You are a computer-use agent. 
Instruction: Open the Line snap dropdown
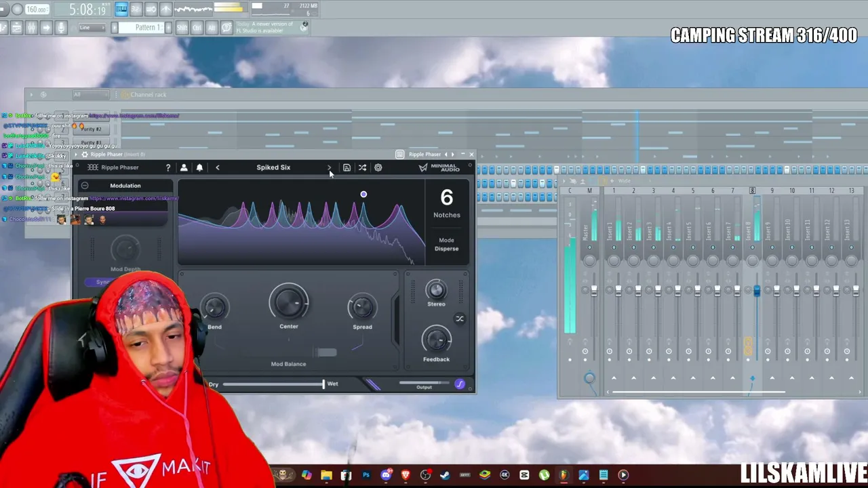coord(92,28)
